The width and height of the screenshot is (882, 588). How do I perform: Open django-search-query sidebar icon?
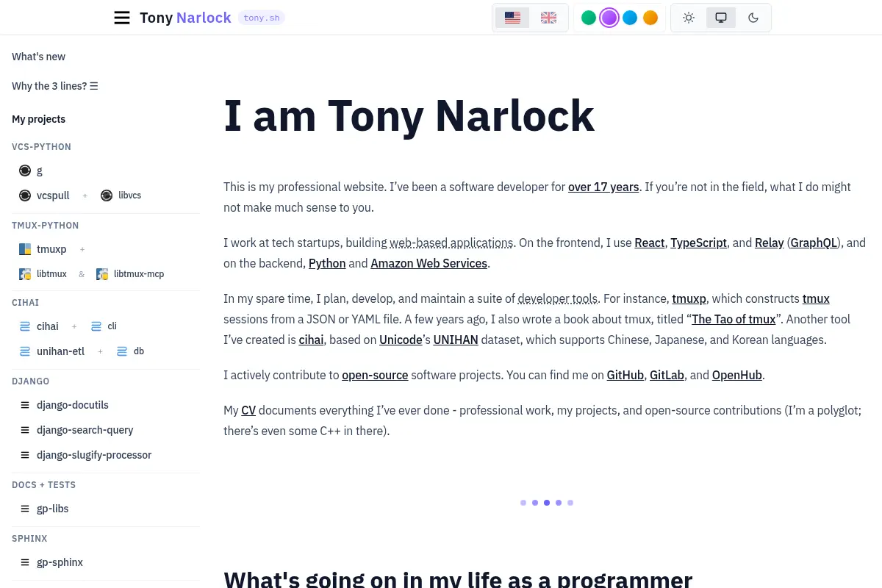pos(25,430)
